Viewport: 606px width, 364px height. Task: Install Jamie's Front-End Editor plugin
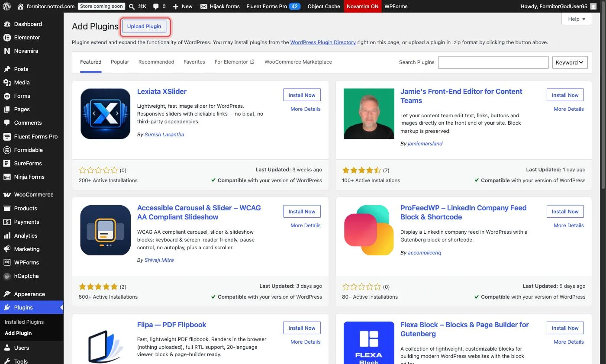565,95
